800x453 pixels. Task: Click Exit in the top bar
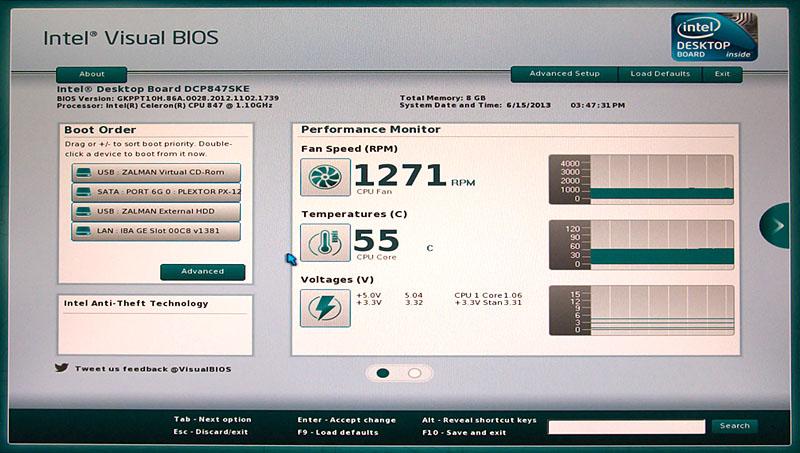point(722,73)
